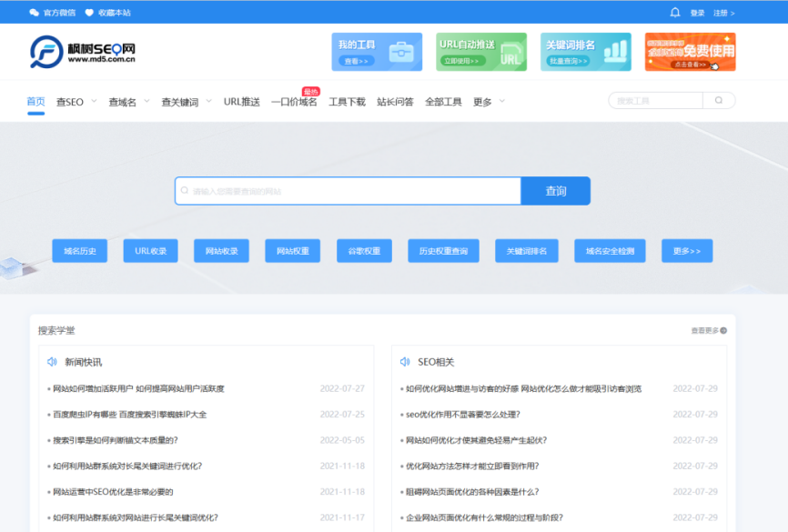Open the URL自动推送 banner card

pos(481,52)
